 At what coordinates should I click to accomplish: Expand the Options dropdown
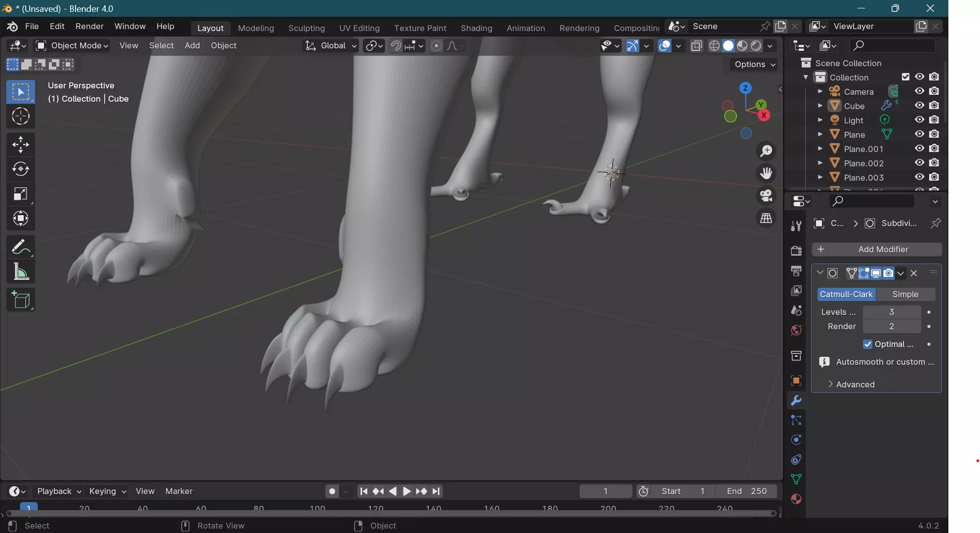pos(754,64)
